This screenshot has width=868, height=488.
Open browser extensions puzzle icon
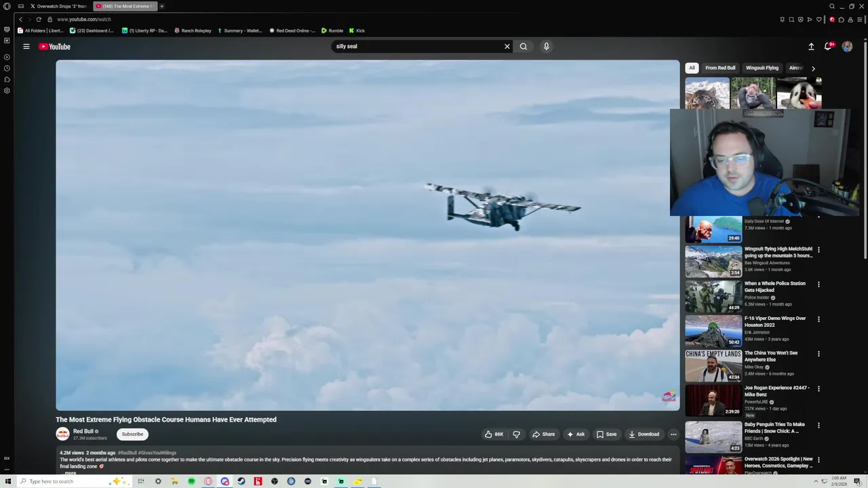(842, 19)
